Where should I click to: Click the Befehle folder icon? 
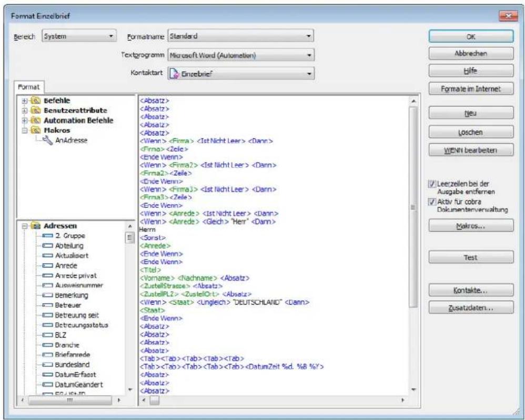coord(35,101)
